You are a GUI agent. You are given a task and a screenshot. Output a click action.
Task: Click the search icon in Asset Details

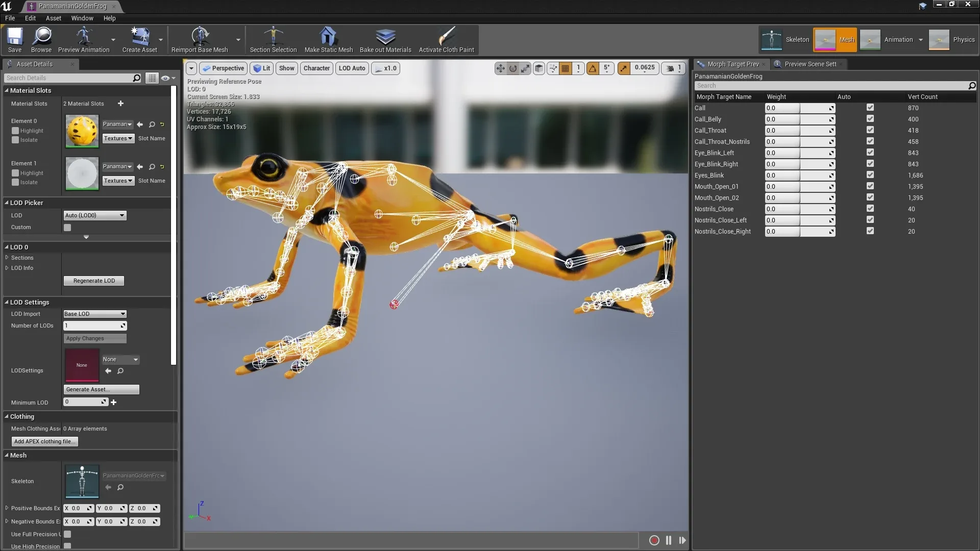[x=136, y=78]
